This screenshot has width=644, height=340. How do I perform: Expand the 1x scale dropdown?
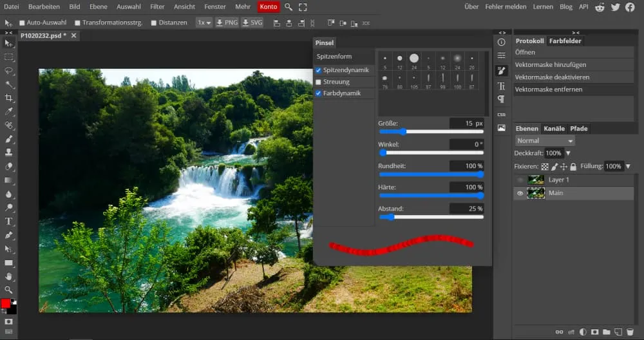point(204,23)
